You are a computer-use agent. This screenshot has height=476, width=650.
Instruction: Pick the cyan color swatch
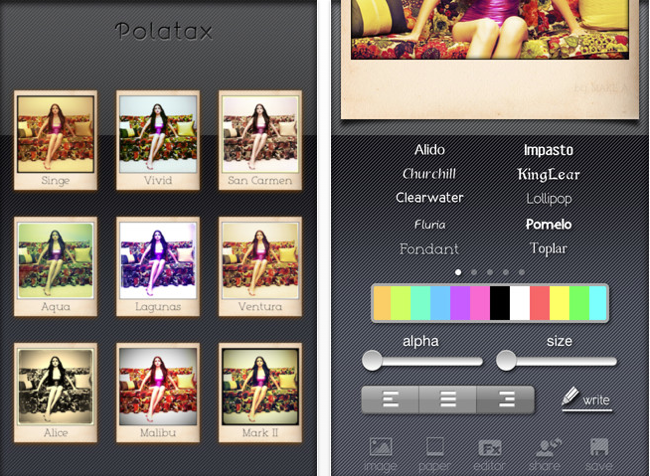[x=598, y=303]
